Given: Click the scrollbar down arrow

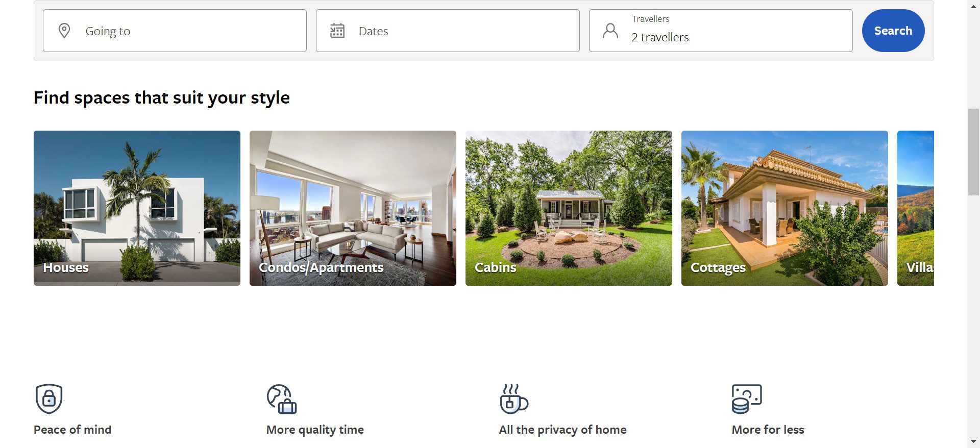Looking at the screenshot, I should point(973,441).
